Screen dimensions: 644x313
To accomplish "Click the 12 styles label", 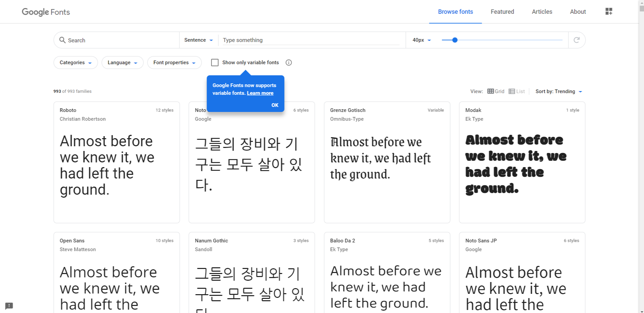I will [165, 110].
